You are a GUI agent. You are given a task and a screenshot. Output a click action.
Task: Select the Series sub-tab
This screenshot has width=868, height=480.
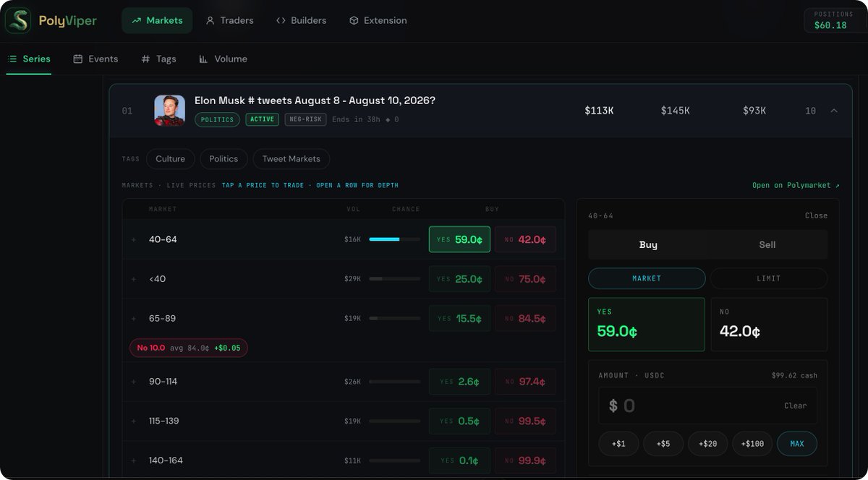[x=29, y=59]
